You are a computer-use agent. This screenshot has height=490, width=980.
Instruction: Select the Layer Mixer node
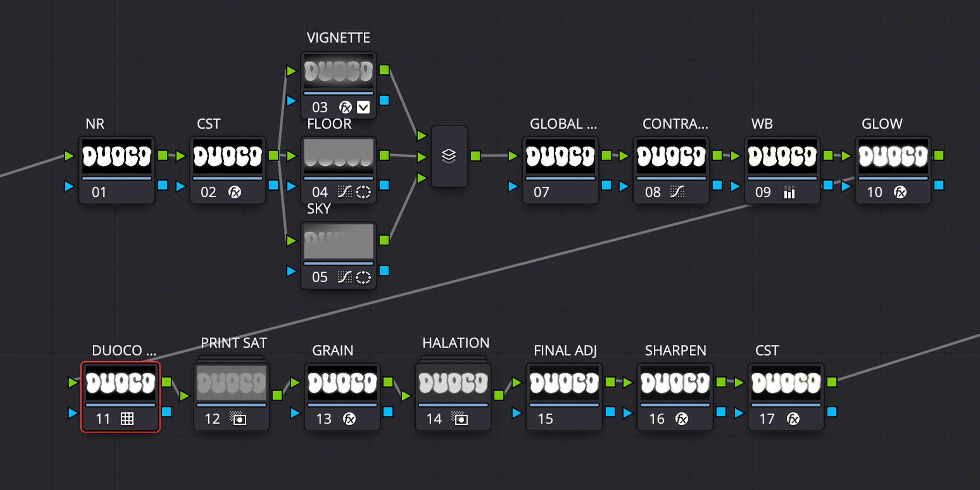click(449, 156)
